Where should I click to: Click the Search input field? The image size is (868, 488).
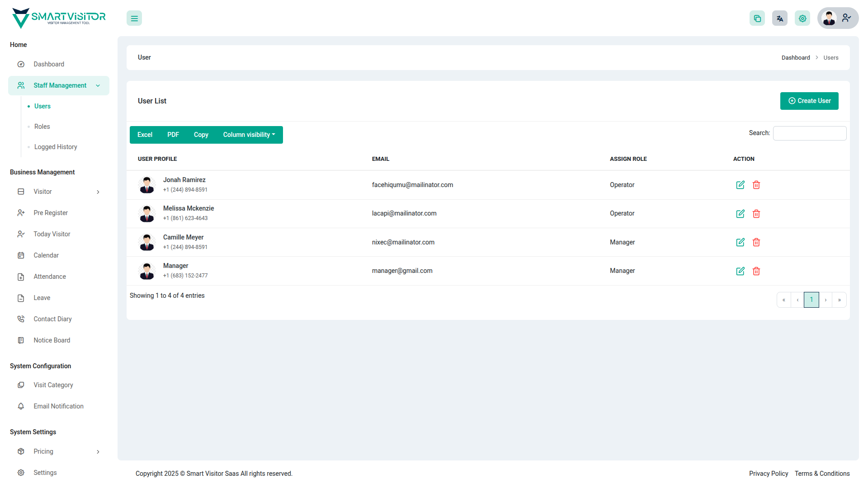[810, 133]
